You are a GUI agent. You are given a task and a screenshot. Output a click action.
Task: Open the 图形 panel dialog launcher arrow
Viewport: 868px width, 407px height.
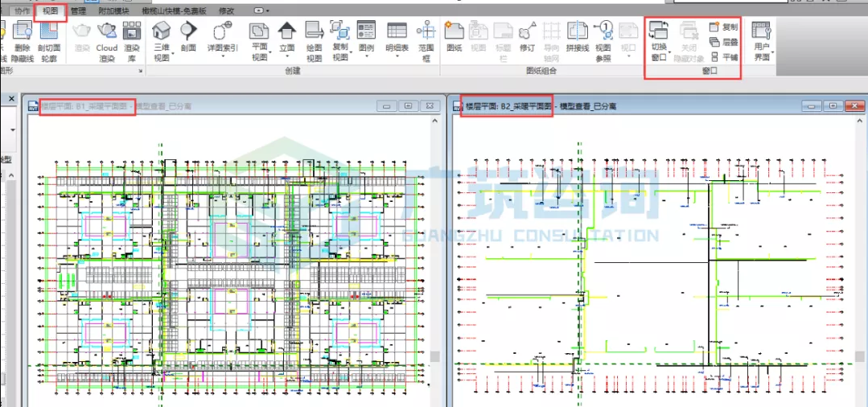point(141,71)
